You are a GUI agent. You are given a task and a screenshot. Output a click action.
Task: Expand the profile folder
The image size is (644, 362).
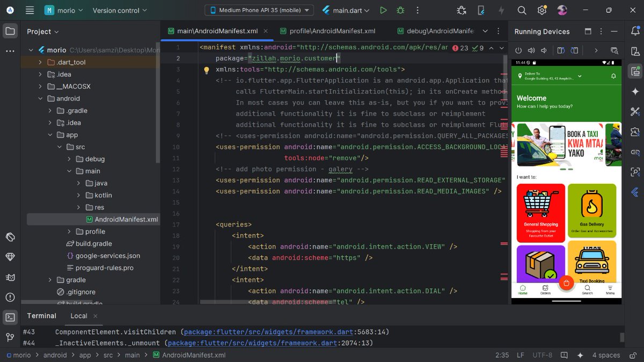[x=69, y=231]
